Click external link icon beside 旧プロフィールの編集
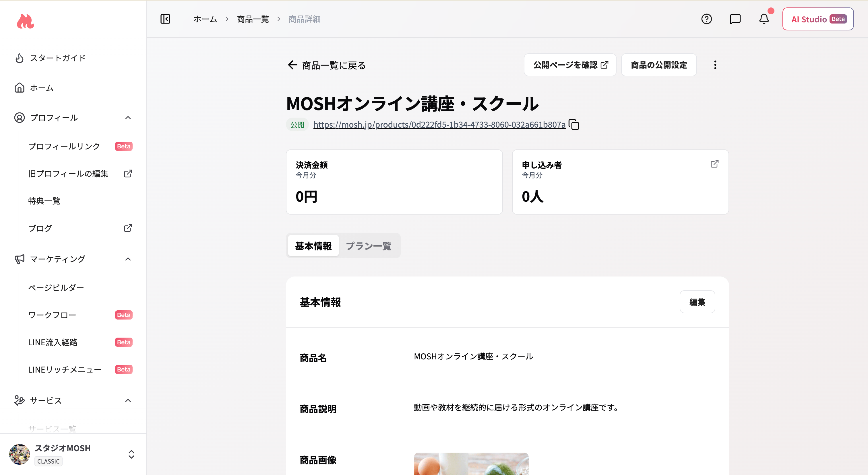 pos(128,174)
